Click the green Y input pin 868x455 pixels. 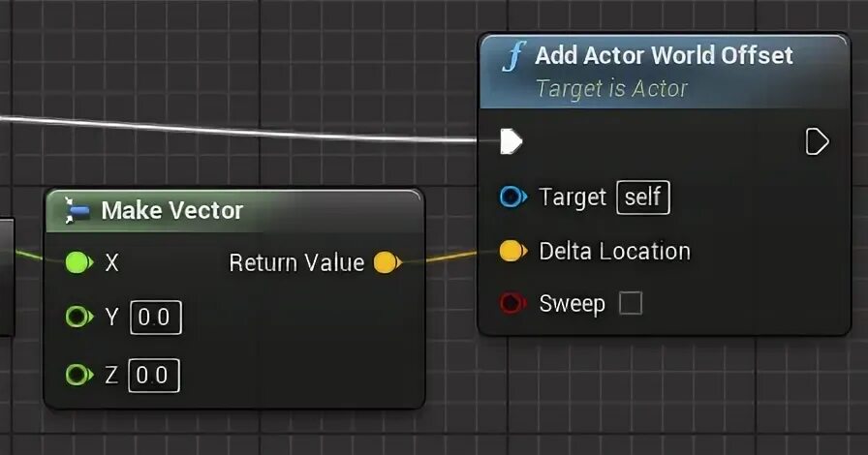(79, 318)
